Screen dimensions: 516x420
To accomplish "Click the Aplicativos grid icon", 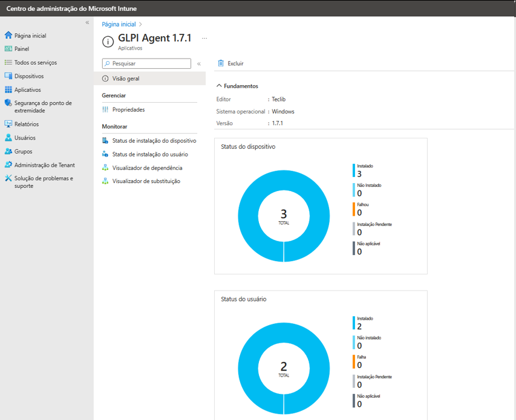I will click(x=8, y=89).
